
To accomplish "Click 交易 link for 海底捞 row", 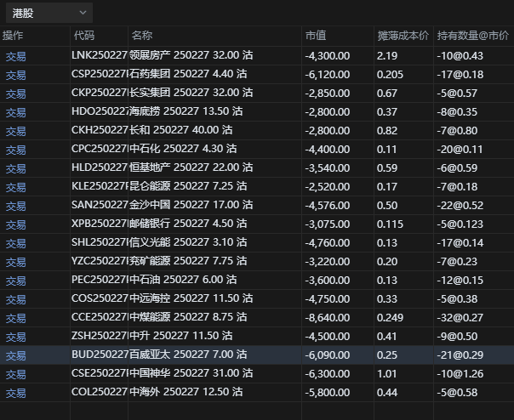I will click(15, 112).
